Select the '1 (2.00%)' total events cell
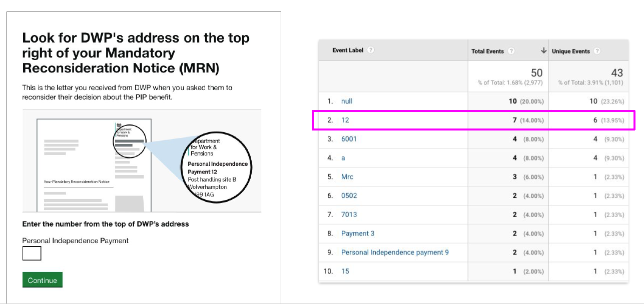 pyautogui.click(x=528, y=271)
